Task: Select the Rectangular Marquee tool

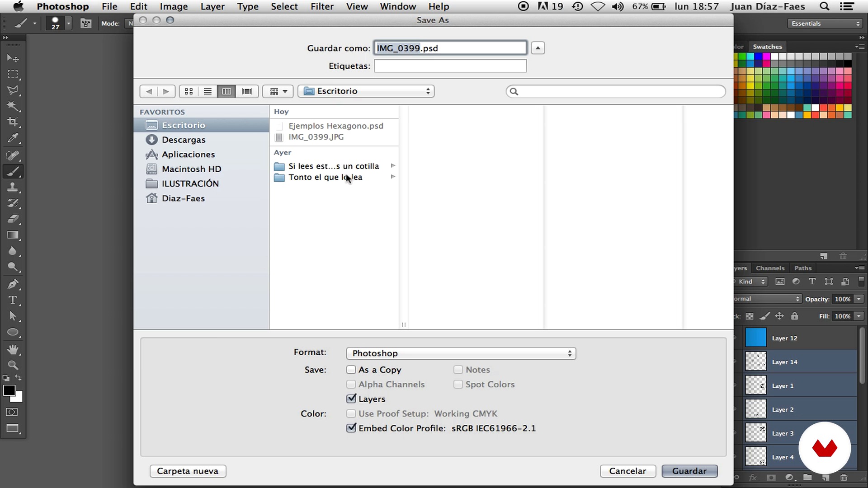Action: (x=13, y=74)
